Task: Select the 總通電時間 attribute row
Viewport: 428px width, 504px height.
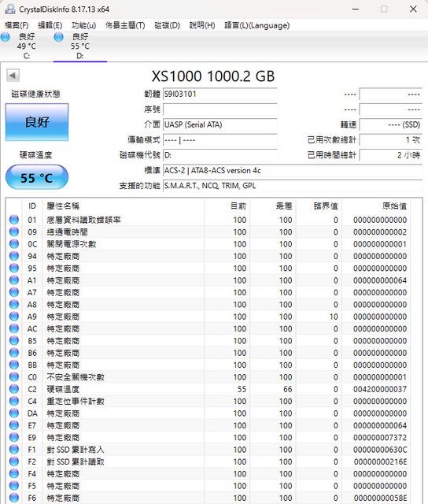Action: coord(208,232)
